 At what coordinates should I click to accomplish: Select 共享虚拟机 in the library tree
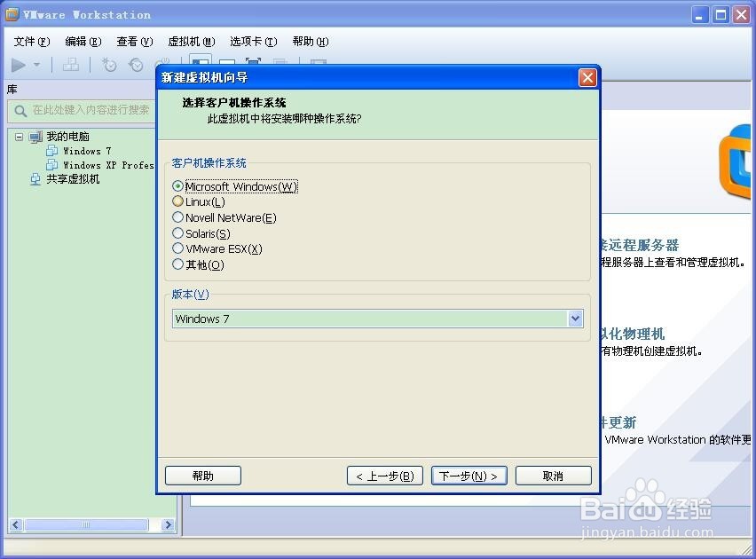[x=73, y=179]
